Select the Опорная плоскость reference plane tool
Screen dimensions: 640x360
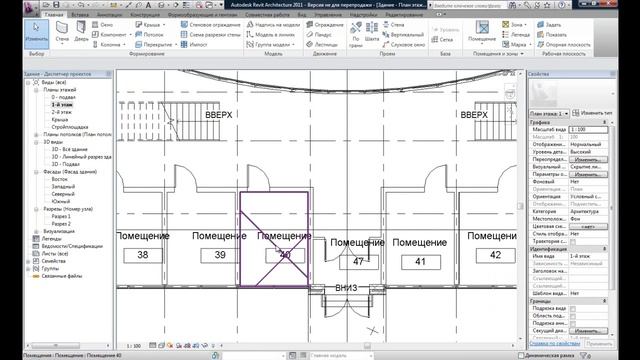pos(564,44)
